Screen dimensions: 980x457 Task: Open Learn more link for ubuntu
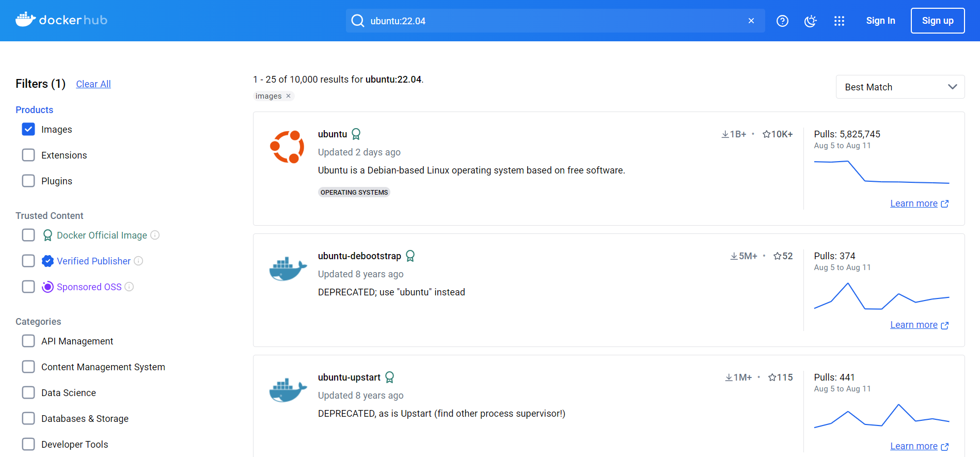tap(919, 203)
